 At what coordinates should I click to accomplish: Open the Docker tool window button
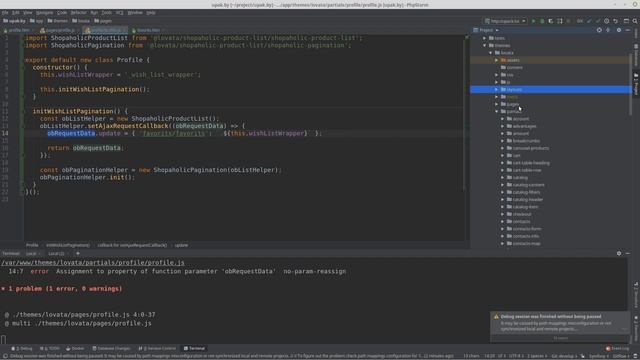coord(75,349)
